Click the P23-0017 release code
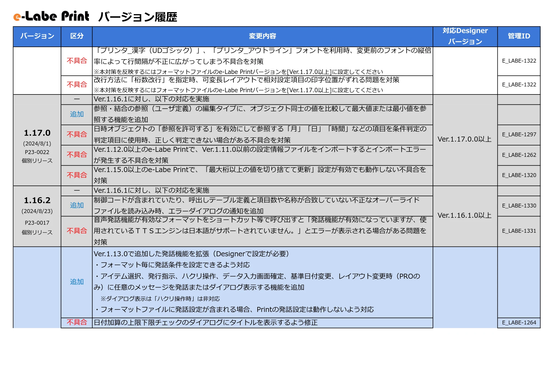This screenshot has width=554, height=392. click(37, 223)
